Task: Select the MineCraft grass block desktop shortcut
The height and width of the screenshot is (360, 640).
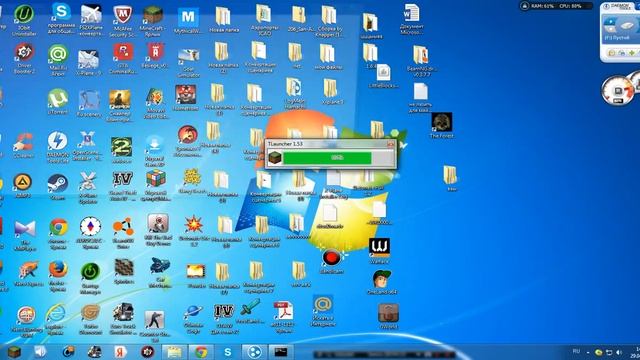Action: click(x=153, y=15)
